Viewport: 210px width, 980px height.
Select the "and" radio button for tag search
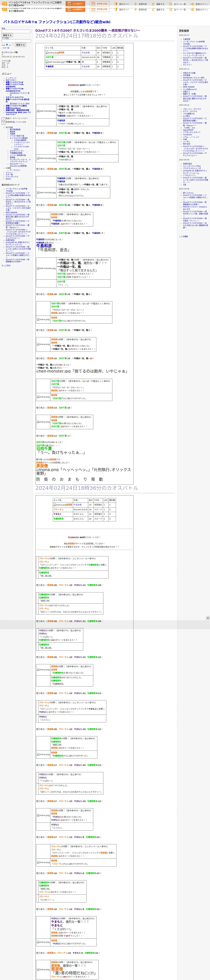[x=7, y=45]
